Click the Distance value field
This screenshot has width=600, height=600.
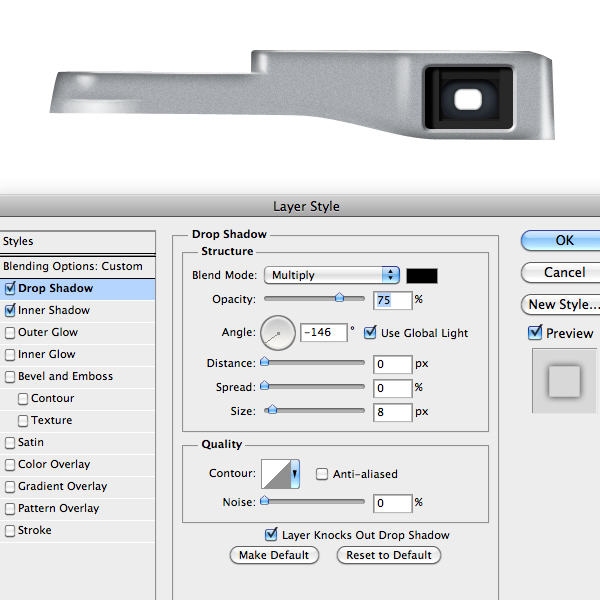(393, 364)
